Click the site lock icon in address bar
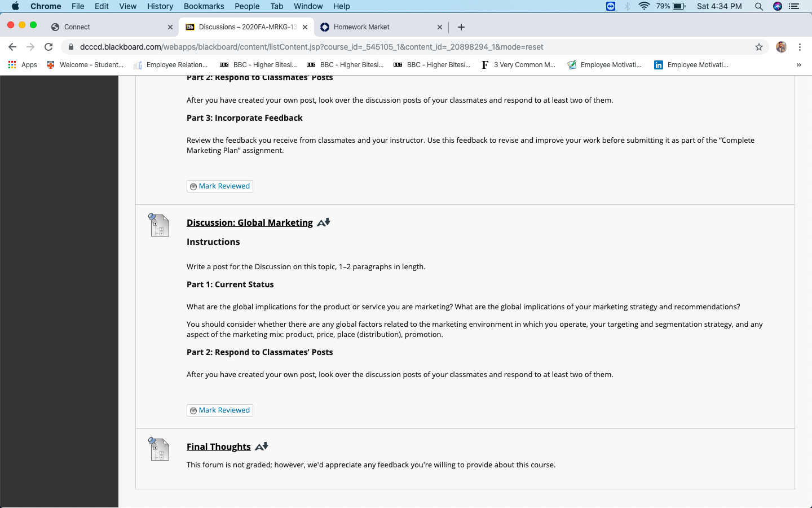Viewport: 812px width, 508px height. [x=70, y=47]
